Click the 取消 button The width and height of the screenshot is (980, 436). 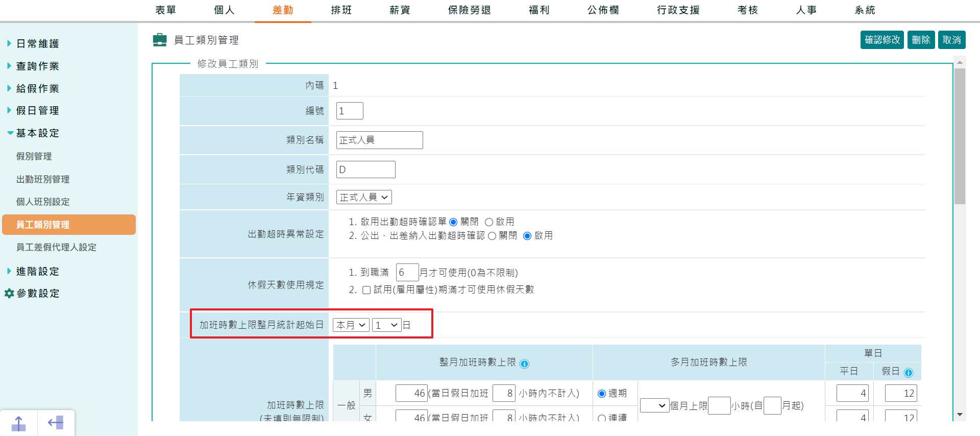pyautogui.click(x=952, y=40)
